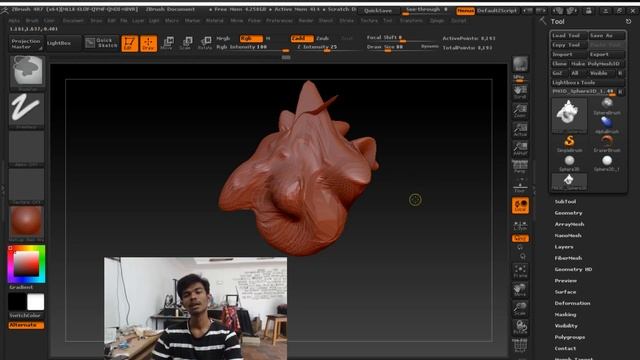Click Make PolyMesh3D button

pos(598,64)
